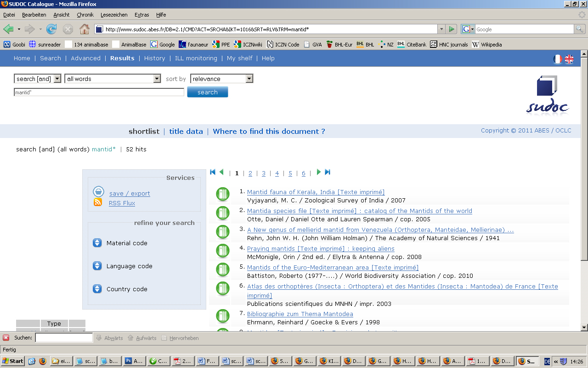
Task: Jump to last results page arrow
Action: click(328, 172)
